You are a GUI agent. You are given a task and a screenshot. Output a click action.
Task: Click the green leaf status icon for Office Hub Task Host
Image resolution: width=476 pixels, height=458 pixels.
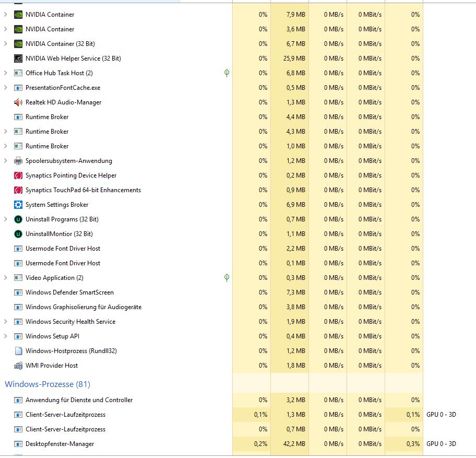point(227,73)
